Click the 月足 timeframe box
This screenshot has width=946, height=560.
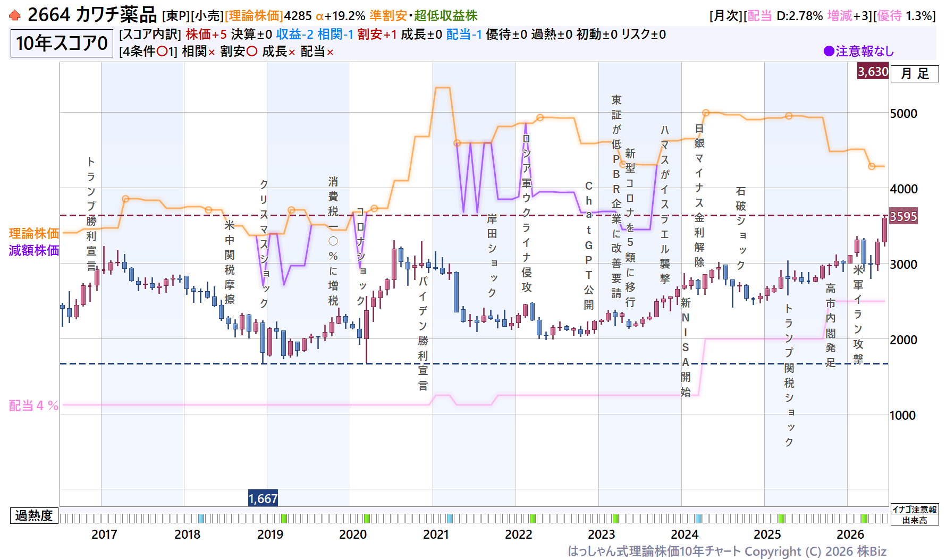click(x=915, y=74)
